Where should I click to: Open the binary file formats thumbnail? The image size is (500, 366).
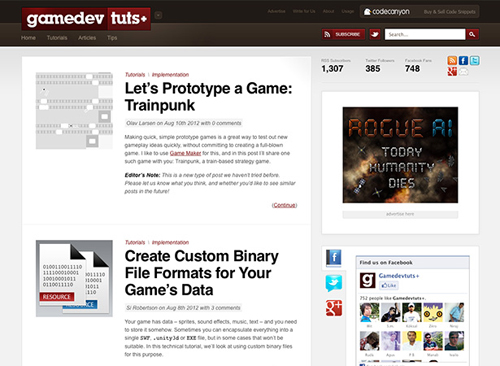pyautogui.click(x=74, y=278)
